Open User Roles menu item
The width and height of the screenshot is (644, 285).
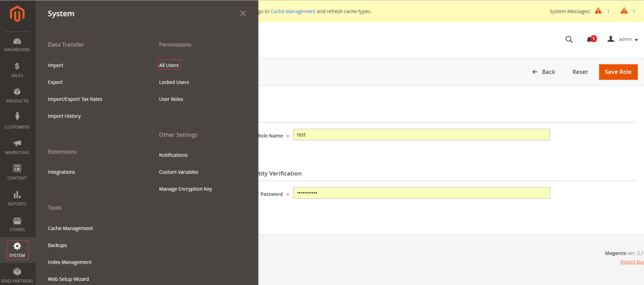[171, 99]
